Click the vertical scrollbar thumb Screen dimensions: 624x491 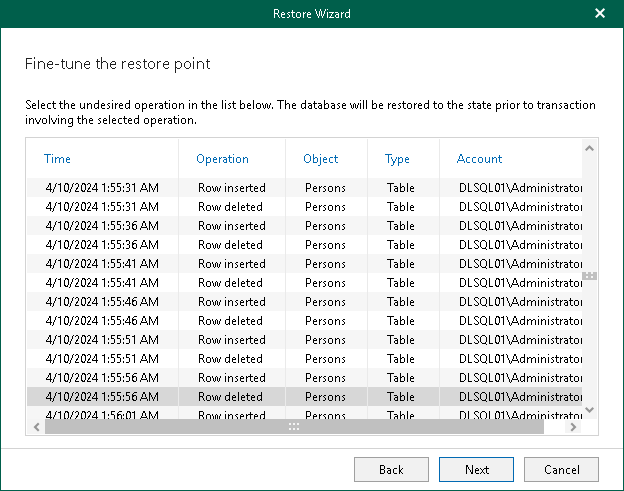click(x=589, y=276)
